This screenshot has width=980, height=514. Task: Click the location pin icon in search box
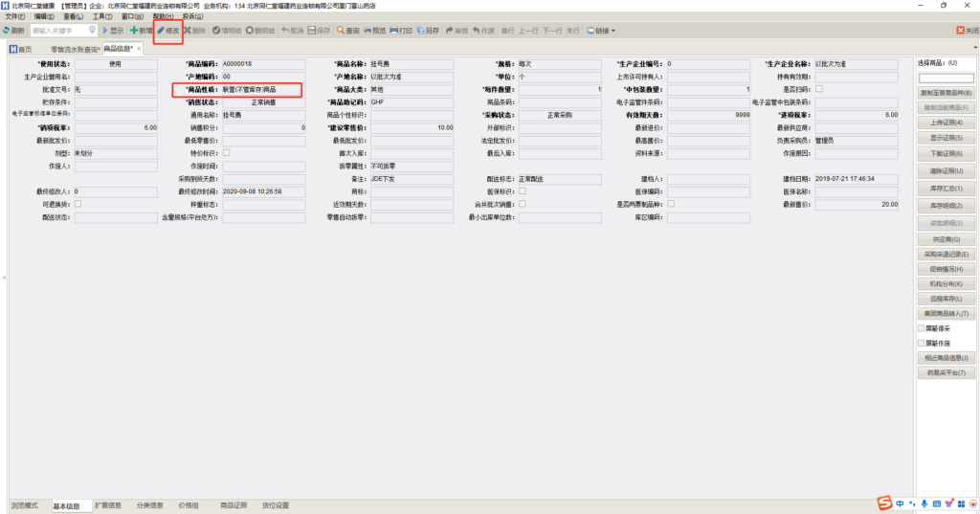(93, 30)
